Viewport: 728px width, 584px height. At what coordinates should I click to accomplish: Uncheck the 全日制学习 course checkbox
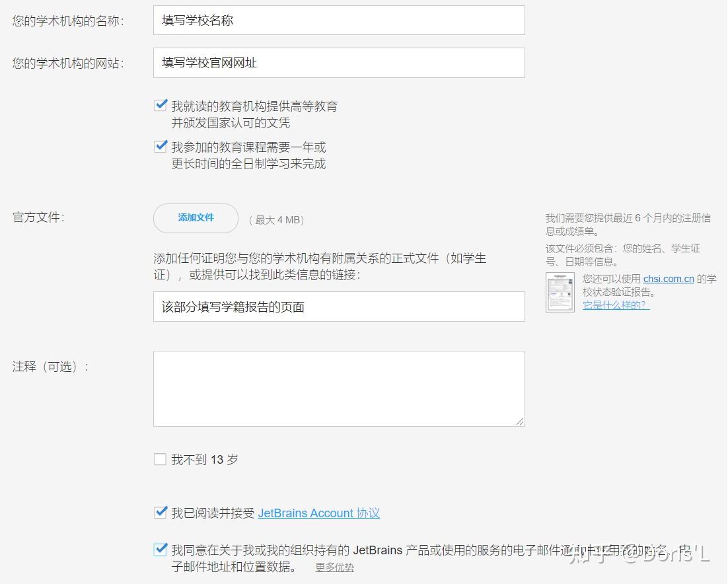click(161, 146)
